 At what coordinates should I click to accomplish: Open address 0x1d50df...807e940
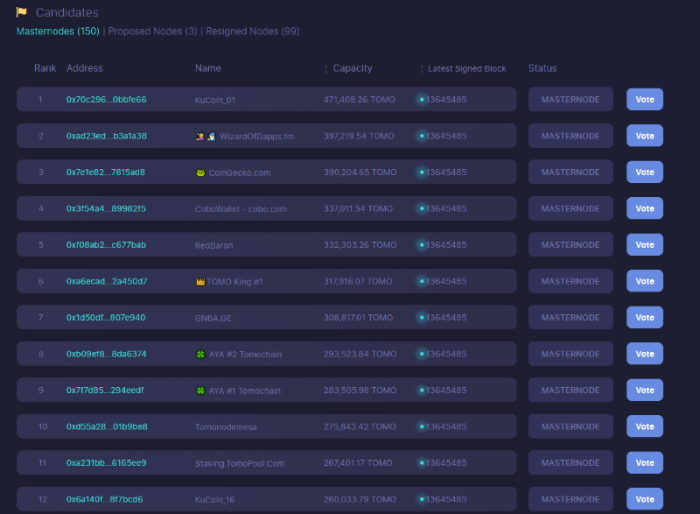[x=105, y=318]
